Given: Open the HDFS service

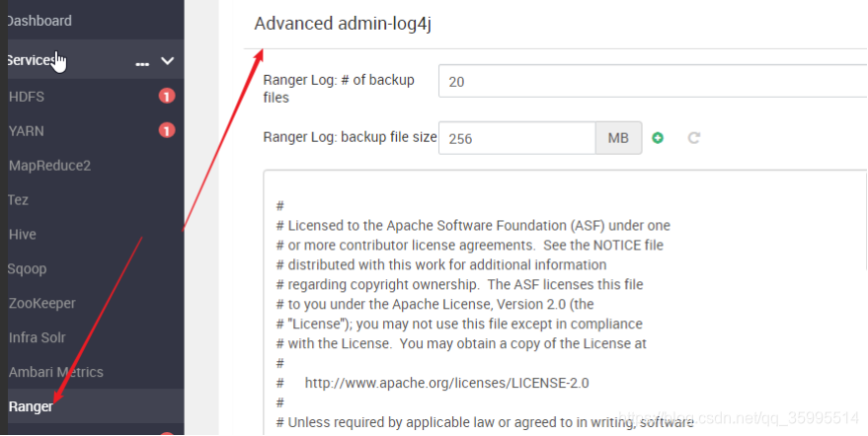Looking at the screenshot, I should pyautogui.click(x=27, y=97).
